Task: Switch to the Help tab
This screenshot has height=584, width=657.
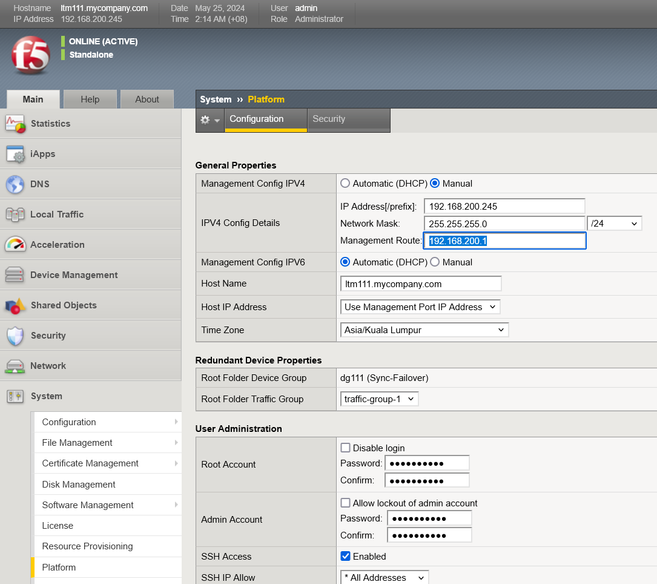Action: coord(90,99)
